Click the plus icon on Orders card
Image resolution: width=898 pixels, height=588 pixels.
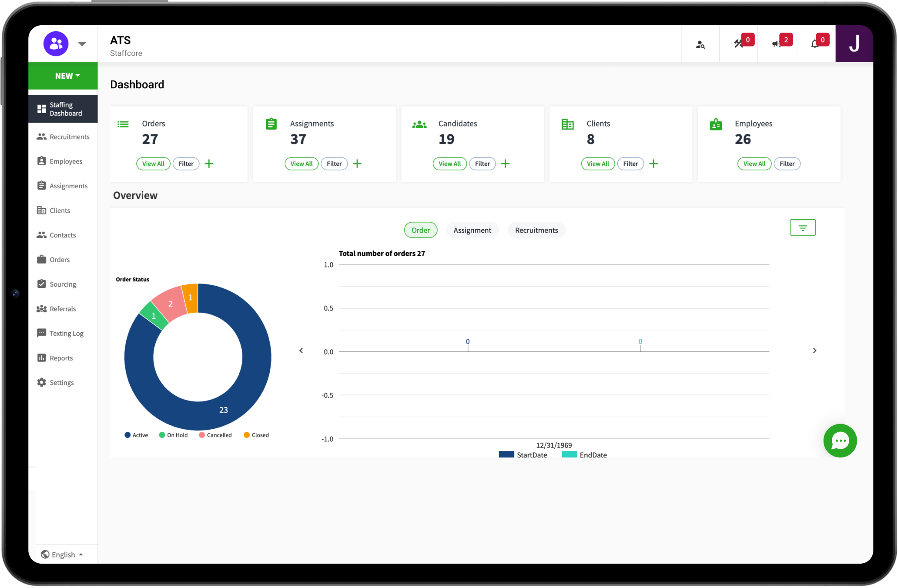(x=209, y=164)
